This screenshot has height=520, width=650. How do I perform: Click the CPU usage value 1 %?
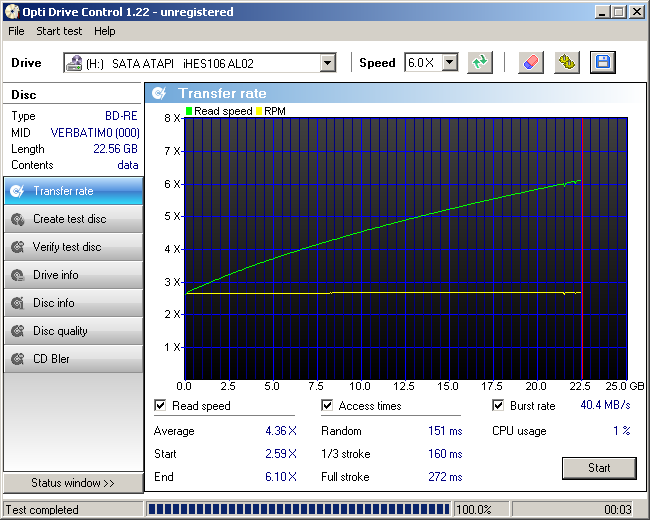(622, 431)
